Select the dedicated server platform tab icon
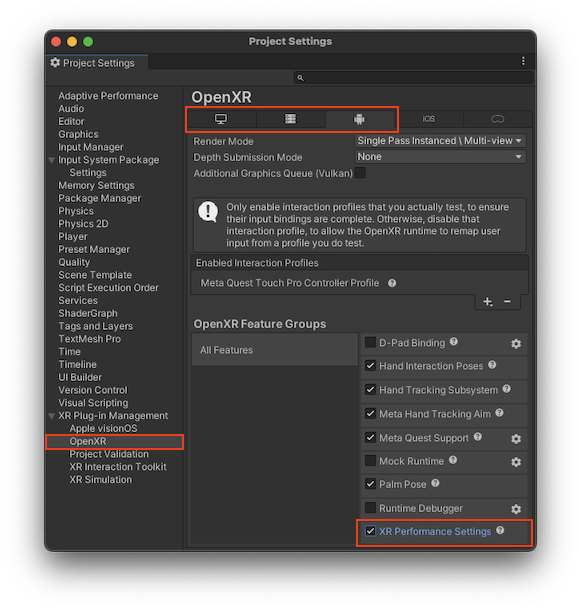This screenshot has height=610, width=581. click(290, 119)
